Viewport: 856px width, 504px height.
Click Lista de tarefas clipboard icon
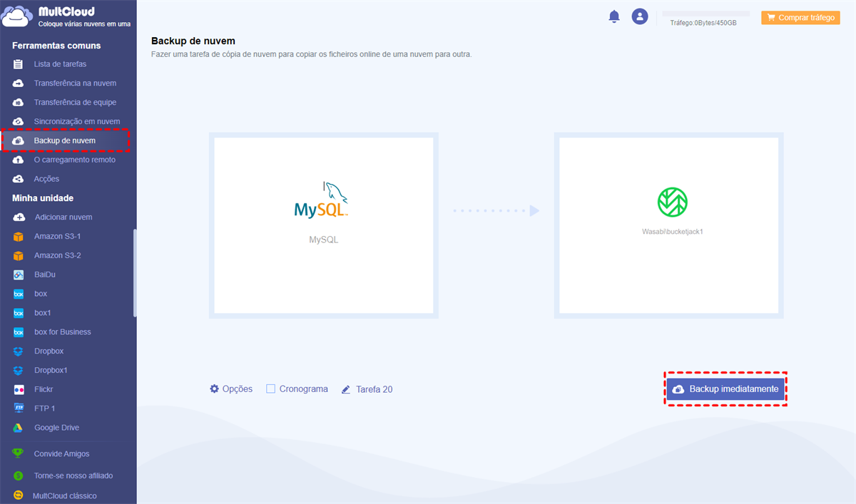tap(18, 64)
